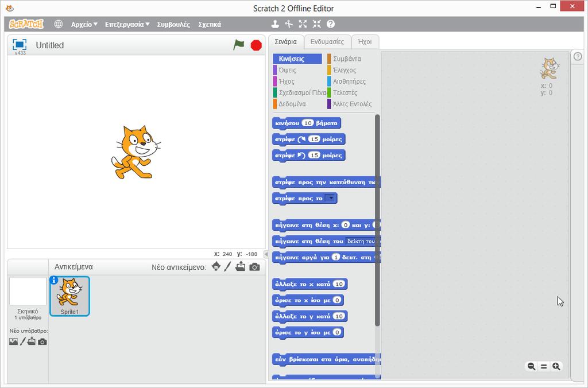Image resolution: width=588 pixels, height=388 pixels.
Task: Select the Duplicate stamp tool
Action: coord(275,24)
